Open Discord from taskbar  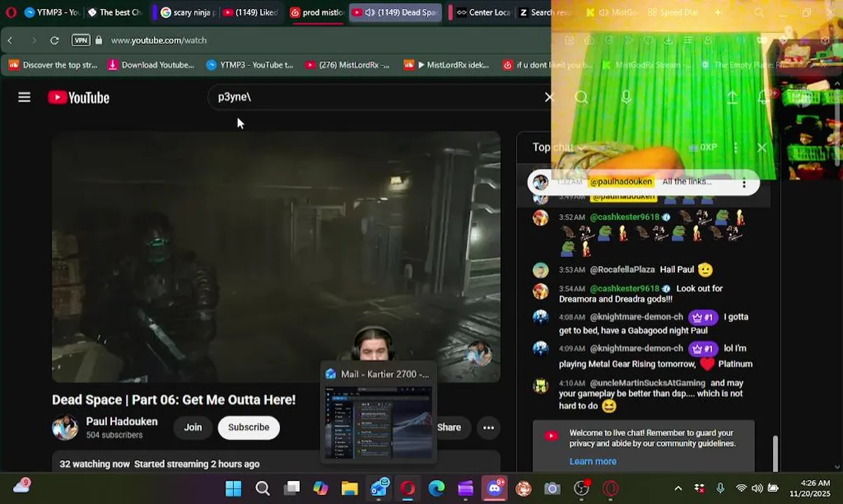point(494,488)
